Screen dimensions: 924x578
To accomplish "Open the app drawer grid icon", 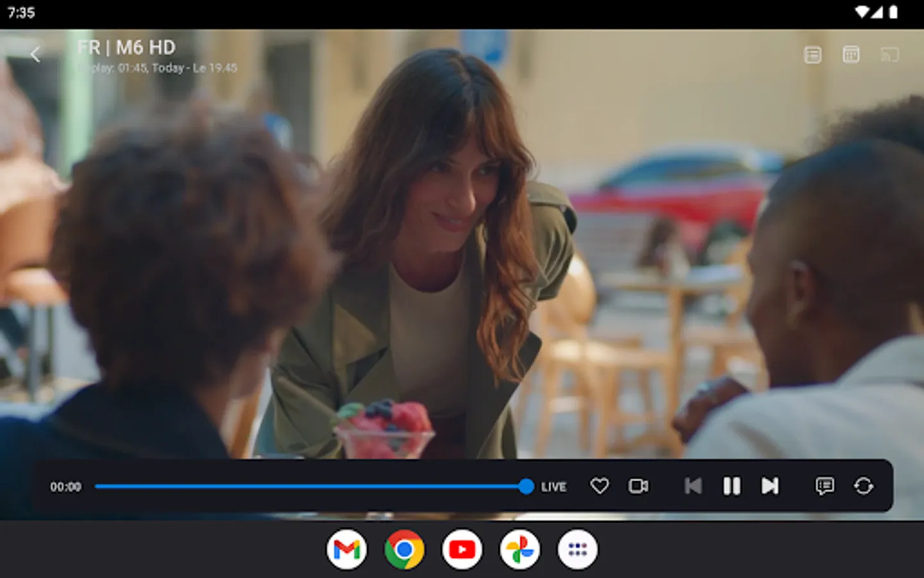I will (x=577, y=550).
